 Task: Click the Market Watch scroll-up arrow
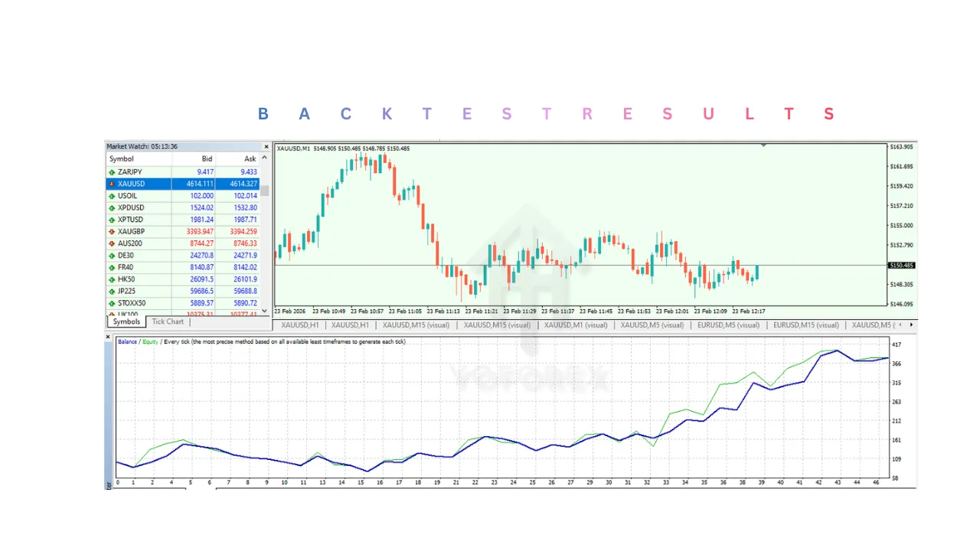pos(265,158)
